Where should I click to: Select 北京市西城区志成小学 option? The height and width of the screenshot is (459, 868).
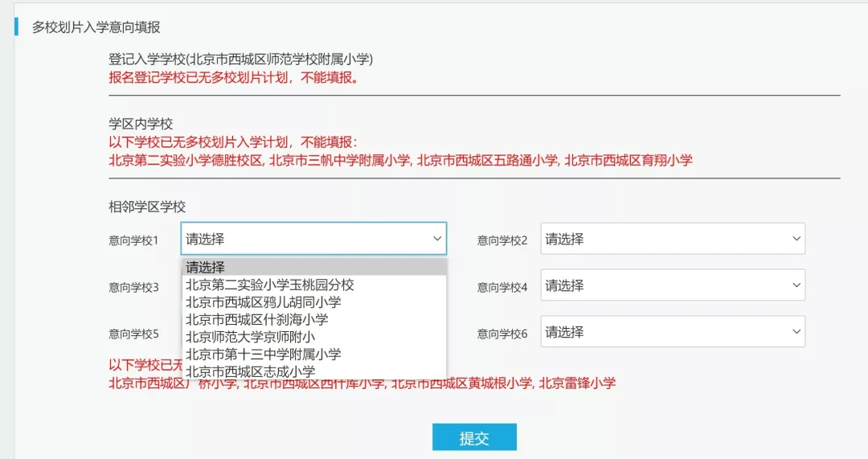tap(314, 371)
